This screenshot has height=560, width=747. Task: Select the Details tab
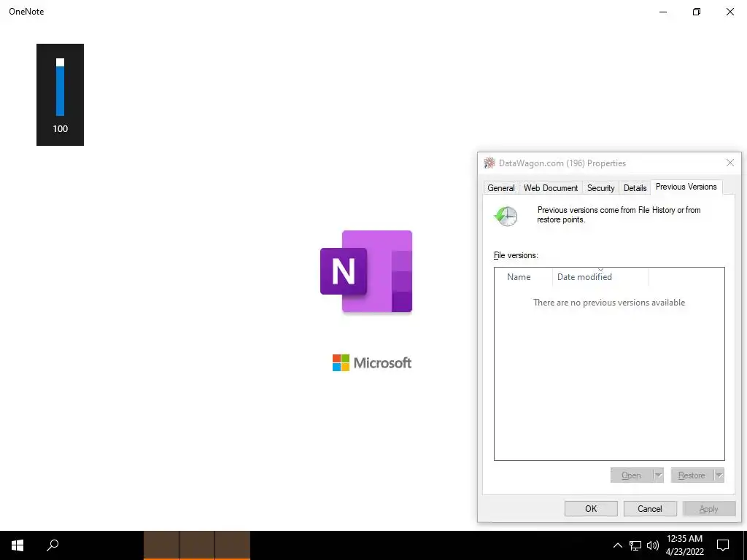tap(635, 188)
